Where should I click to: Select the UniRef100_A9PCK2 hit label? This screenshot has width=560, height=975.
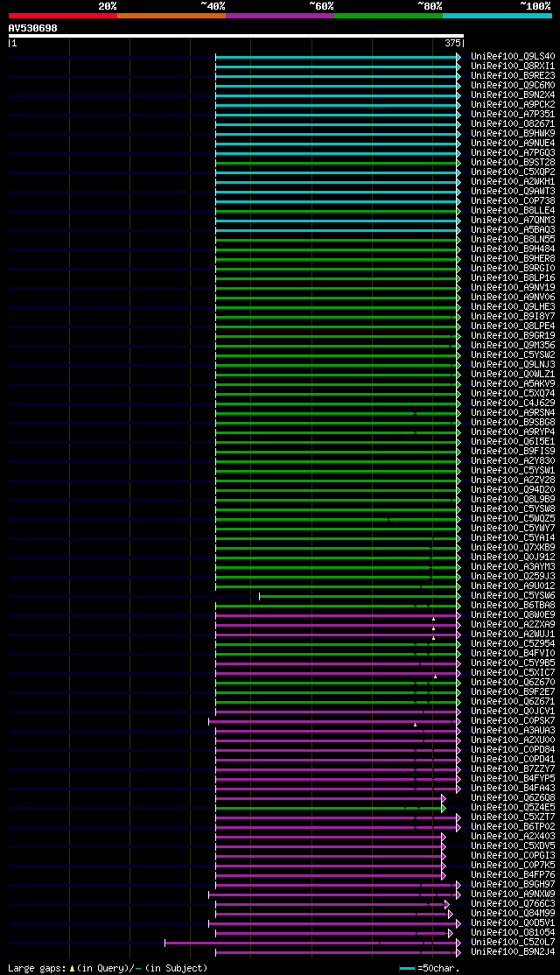(513, 104)
